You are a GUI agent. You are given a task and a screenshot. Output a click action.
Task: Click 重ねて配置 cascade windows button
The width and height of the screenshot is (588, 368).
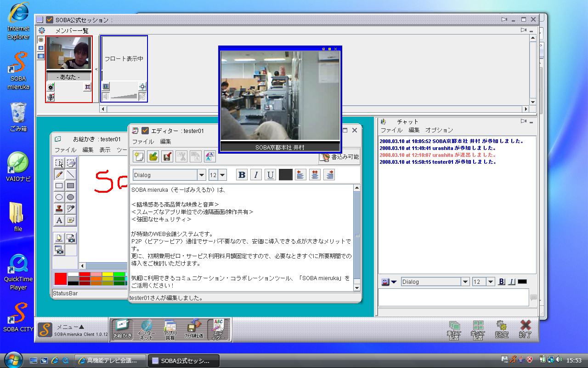point(454,329)
